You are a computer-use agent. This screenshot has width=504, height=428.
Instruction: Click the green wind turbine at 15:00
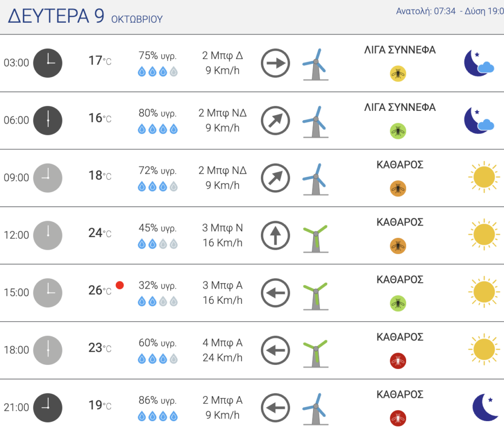[315, 296]
